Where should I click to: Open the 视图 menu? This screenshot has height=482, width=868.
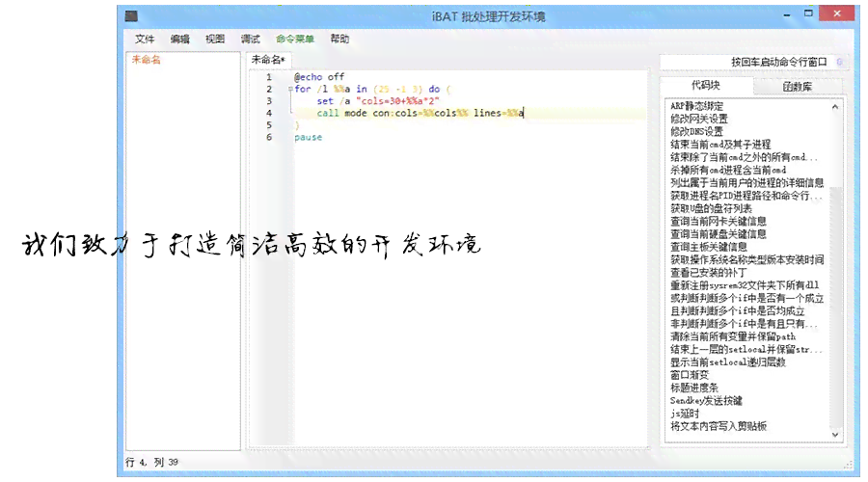[215, 39]
